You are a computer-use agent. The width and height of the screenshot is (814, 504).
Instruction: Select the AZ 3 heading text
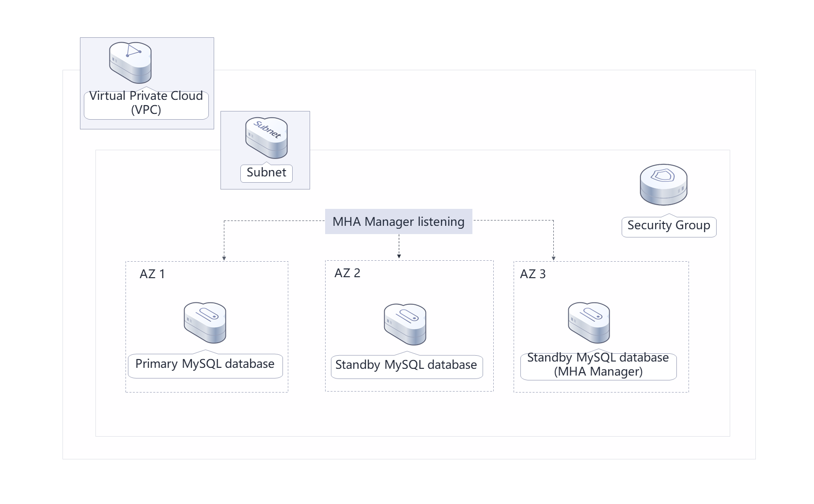(532, 274)
